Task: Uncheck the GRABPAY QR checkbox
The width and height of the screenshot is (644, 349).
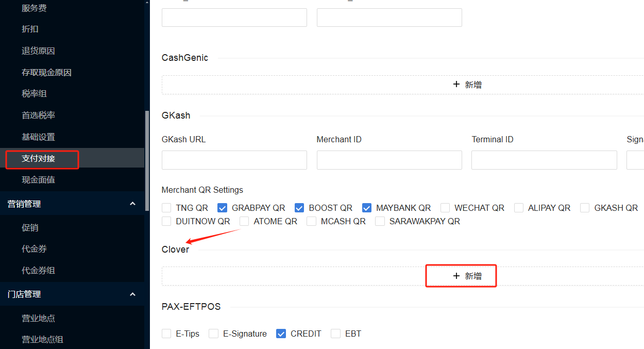Action: pos(223,208)
